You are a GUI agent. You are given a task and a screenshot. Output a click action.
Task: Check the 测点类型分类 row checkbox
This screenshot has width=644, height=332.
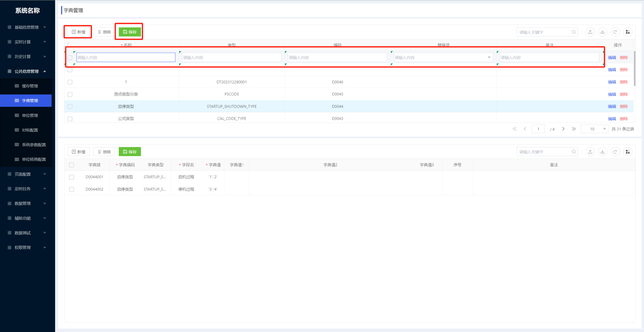click(x=70, y=94)
